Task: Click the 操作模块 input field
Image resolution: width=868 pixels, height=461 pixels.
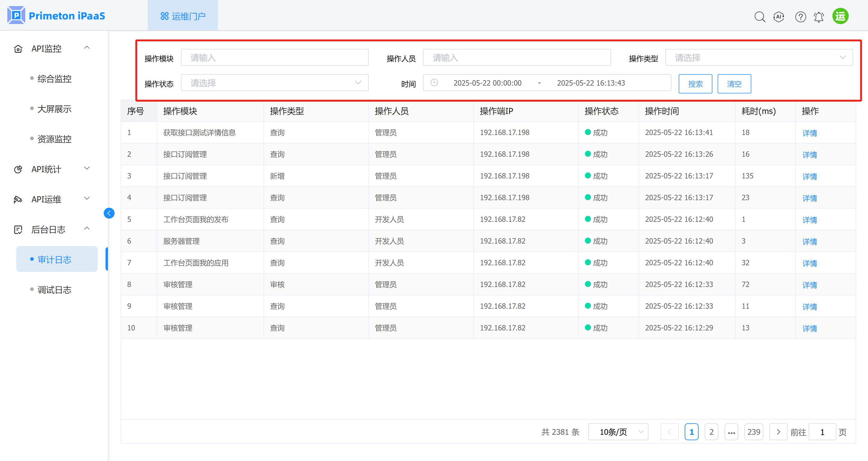Action: 274,58
